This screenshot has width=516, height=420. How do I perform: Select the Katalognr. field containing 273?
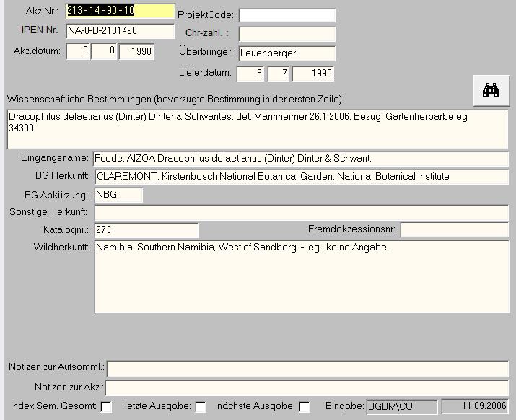(147, 230)
